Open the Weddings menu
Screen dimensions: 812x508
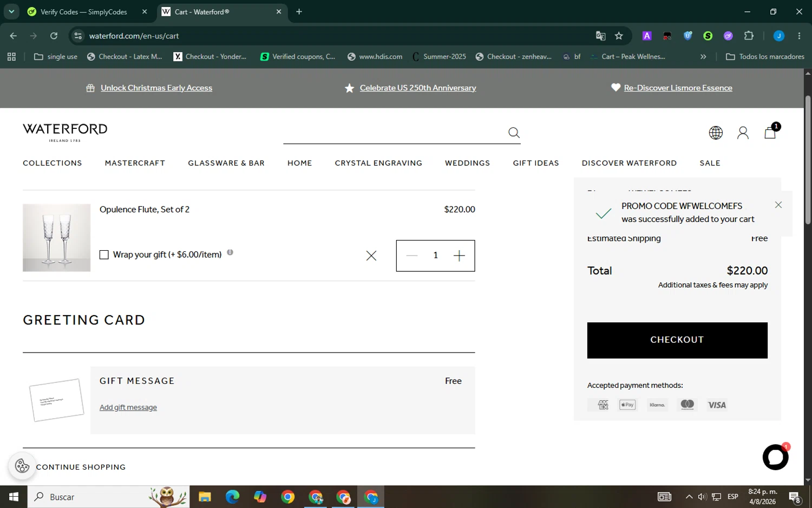pos(467,163)
